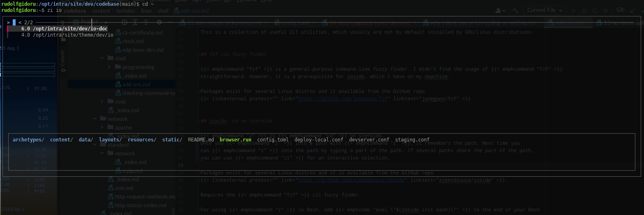Click the fzf query prompt input in terminal
644x215 pixels.
coord(14,22)
